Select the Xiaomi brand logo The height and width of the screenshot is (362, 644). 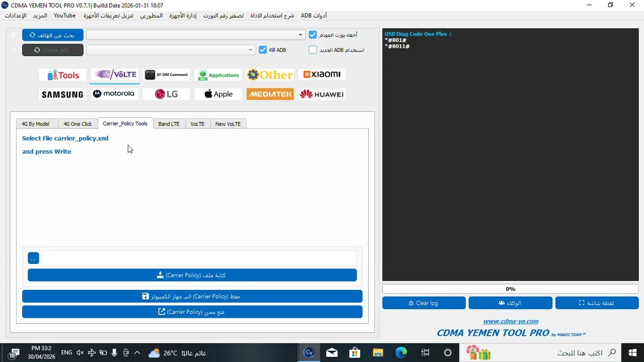click(x=322, y=74)
